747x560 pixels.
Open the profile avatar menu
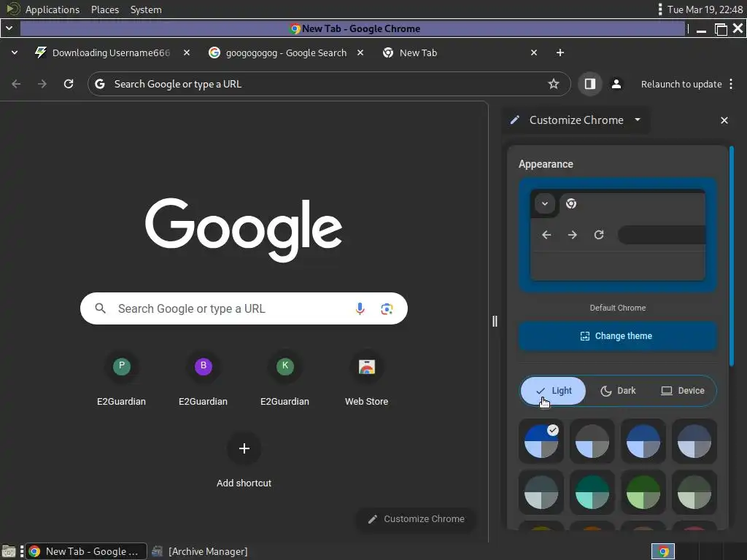click(616, 85)
